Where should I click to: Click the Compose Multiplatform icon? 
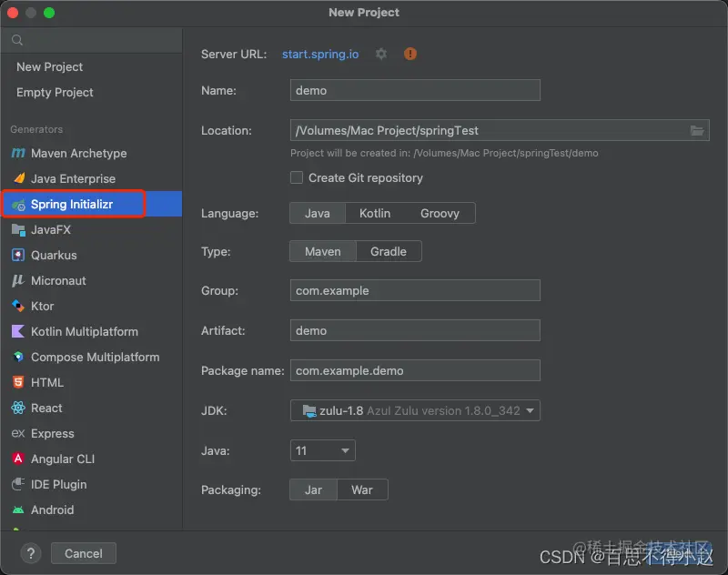18,357
